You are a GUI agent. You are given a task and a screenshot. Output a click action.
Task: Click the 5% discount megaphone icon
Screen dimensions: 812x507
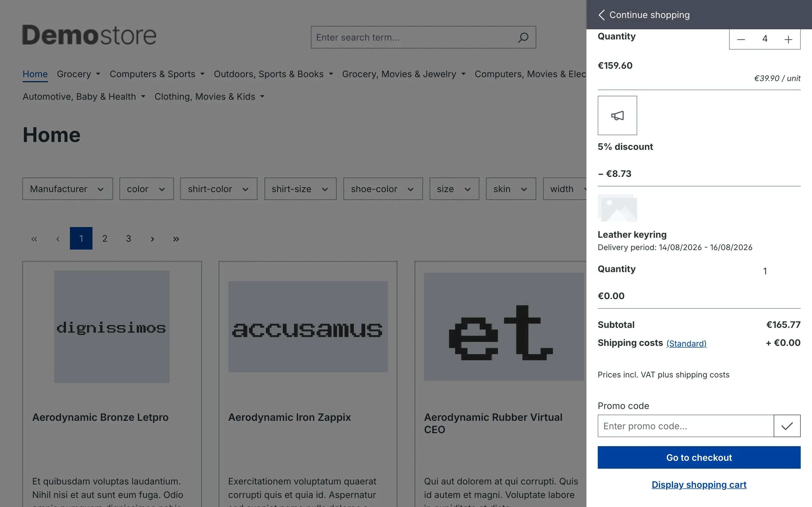(x=617, y=115)
